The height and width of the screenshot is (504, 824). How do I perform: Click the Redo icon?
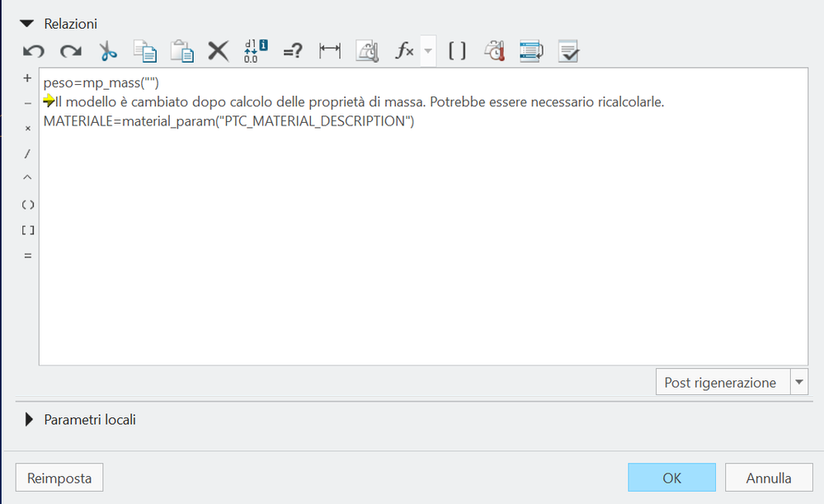[x=70, y=50]
